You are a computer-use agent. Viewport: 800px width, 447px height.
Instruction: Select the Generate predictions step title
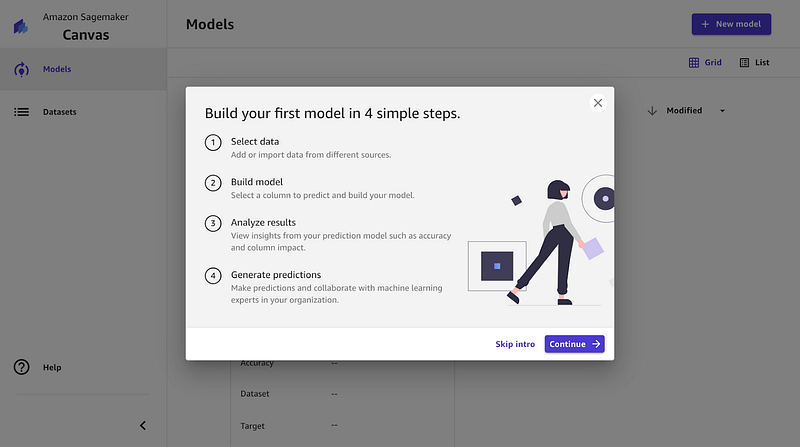(276, 274)
